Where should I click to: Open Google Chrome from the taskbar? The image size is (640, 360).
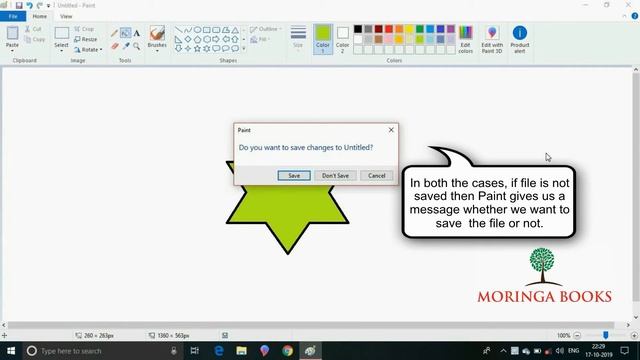[x=287, y=351]
